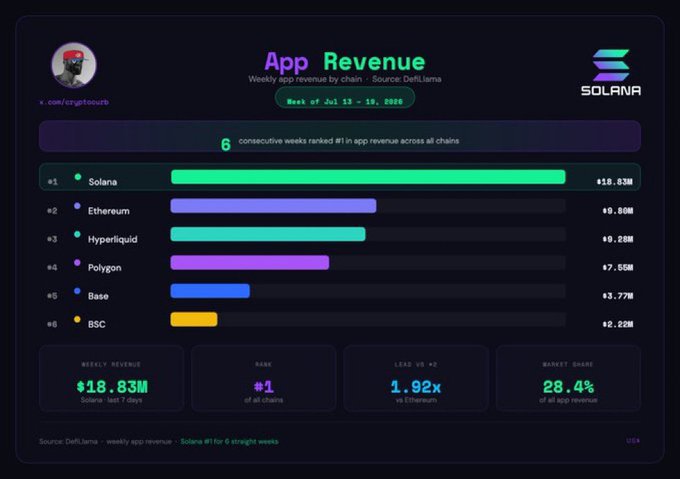
Task: Click the Solana logo icon
Action: (x=611, y=65)
